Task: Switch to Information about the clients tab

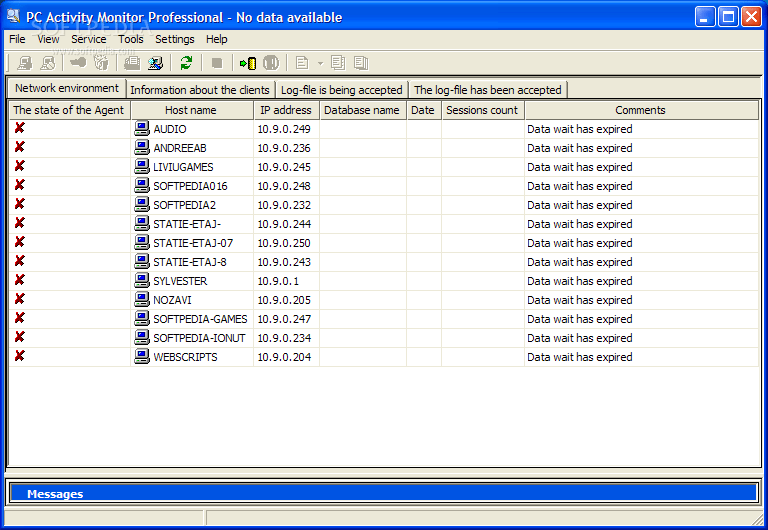Action: tap(200, 90)
